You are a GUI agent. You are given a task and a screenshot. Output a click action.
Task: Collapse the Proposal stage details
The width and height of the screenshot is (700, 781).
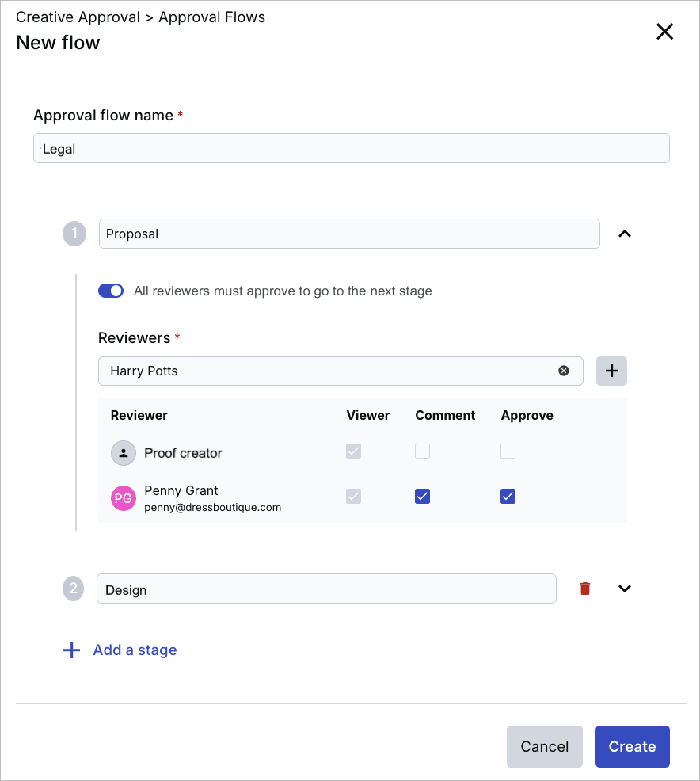625,234
